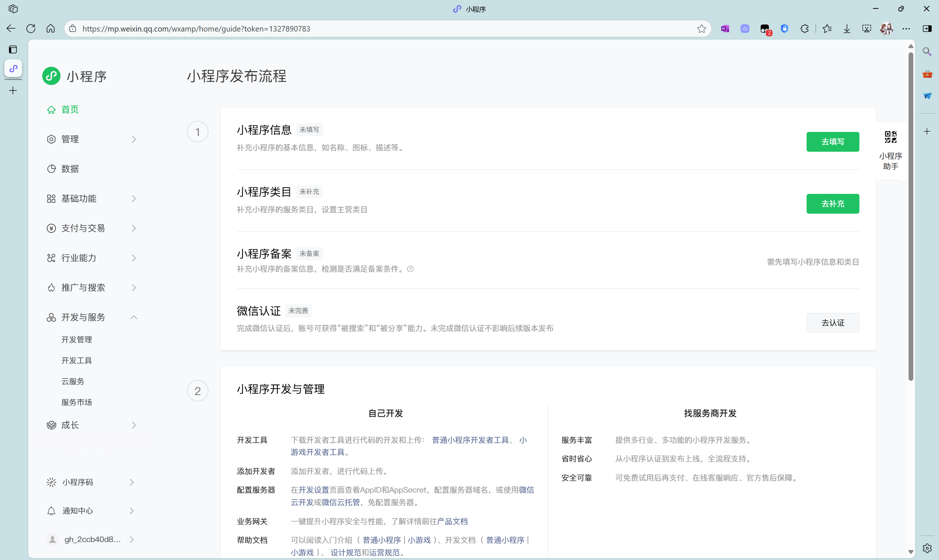Collapse the 开发与服务 menu
The image size is (939, 560).
[91, 317]
